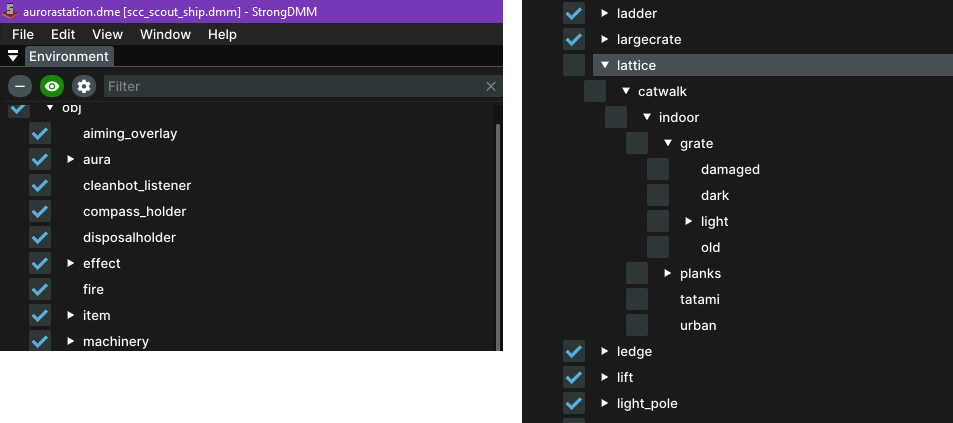Select the cleanbot_listener tree item
This screenshot has height=423, width=953.
point(137,185)
